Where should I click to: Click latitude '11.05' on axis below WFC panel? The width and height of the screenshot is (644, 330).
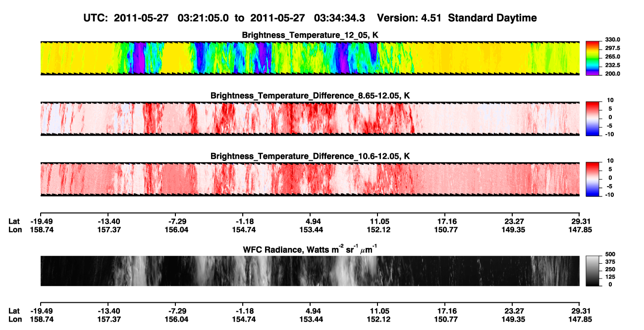click(377, 311)
